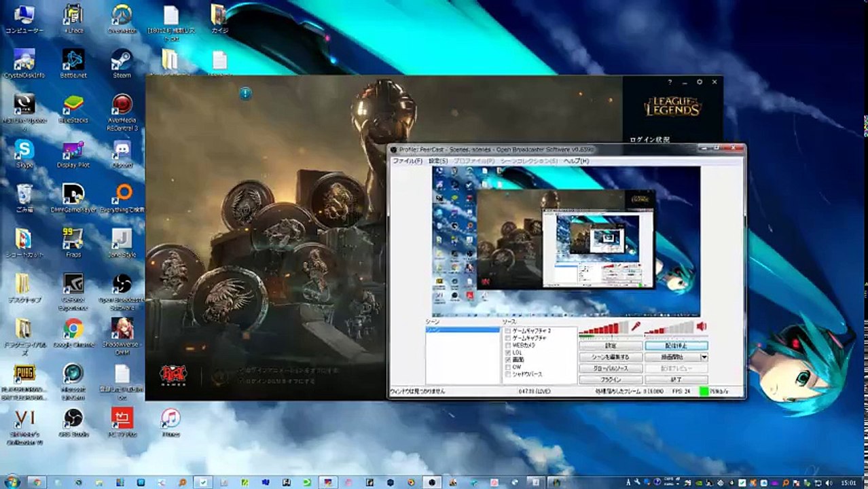Open the Everything search desktop shortcut
The width and height of the screenshot is (868, 489).
coord(122,198)
